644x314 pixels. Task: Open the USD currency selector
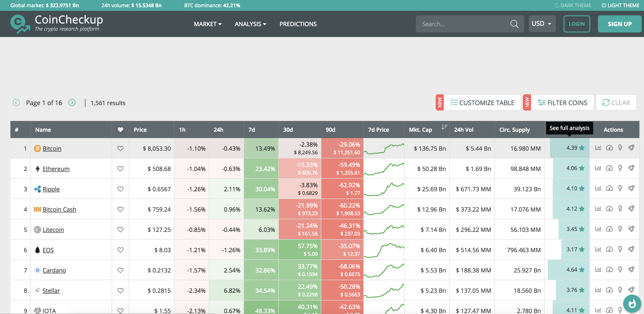(x=542, y=23)
